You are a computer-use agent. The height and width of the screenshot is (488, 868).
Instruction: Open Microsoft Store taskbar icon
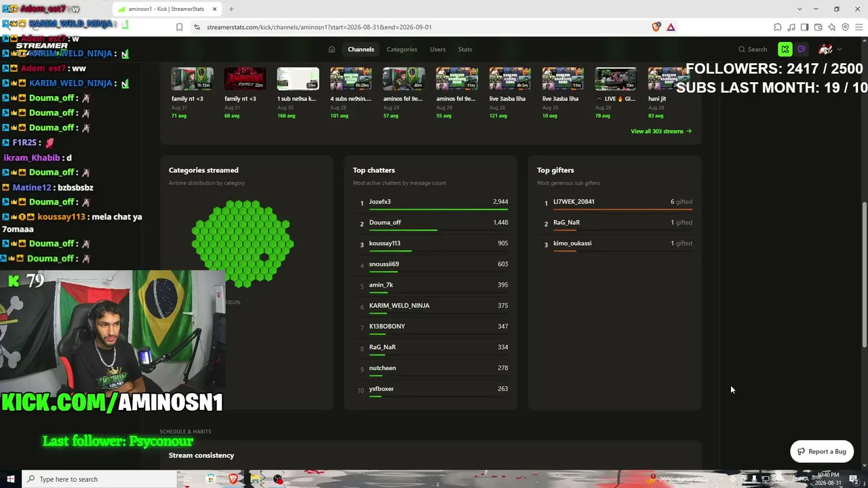(211, 479)
